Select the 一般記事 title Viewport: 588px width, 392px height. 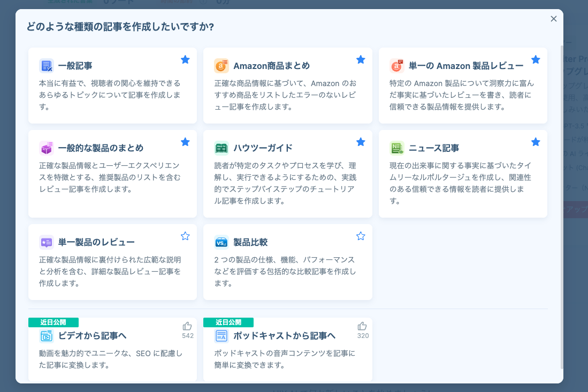click(75, 66)
